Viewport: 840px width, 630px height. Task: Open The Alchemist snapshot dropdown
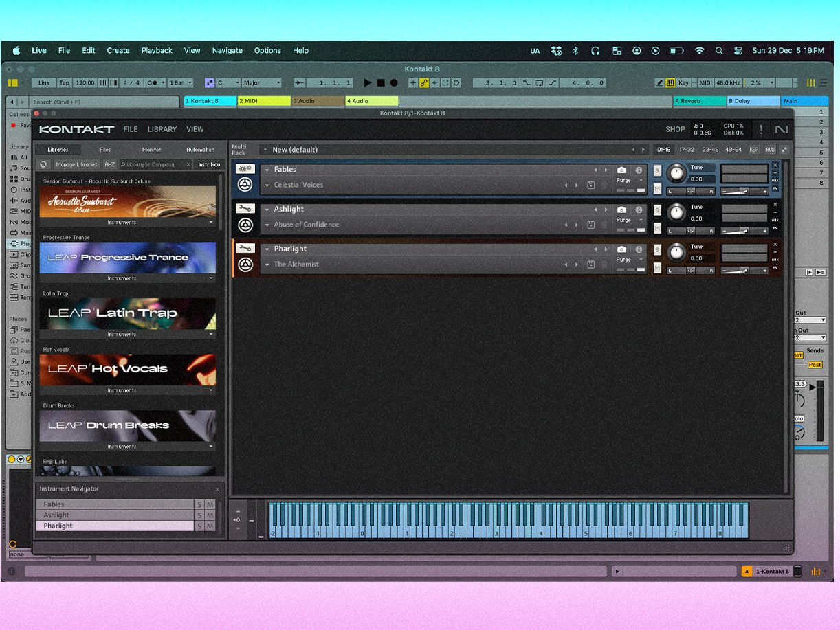pyautogui.click(x=267, y=265)
